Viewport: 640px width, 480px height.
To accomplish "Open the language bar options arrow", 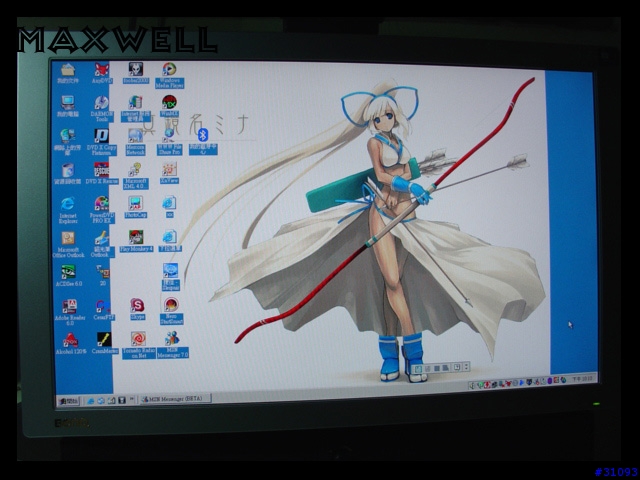I will coord(466,367).
